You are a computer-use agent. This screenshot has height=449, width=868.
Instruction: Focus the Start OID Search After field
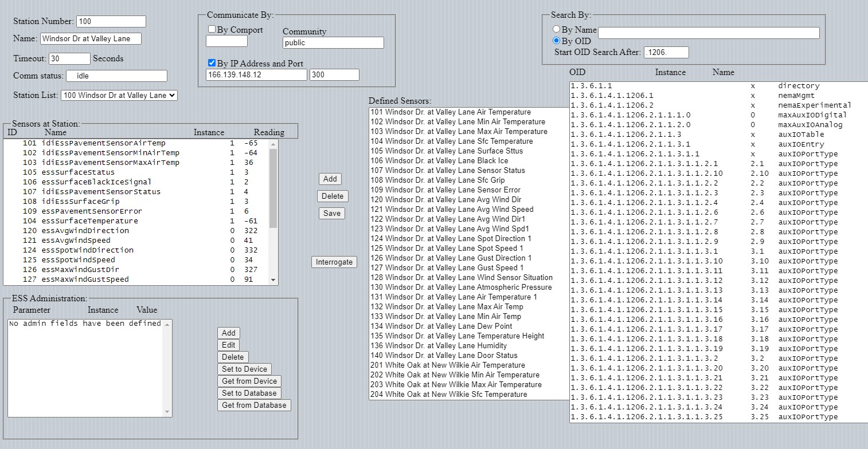click(666, 52)
